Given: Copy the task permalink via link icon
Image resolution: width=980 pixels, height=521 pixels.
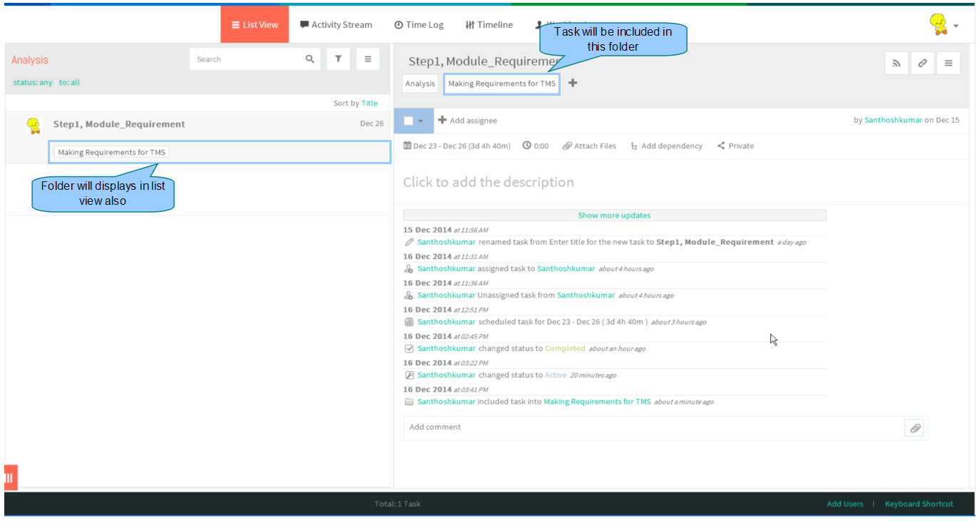Looking at the screenshot, I should click(x=922, y=63).
